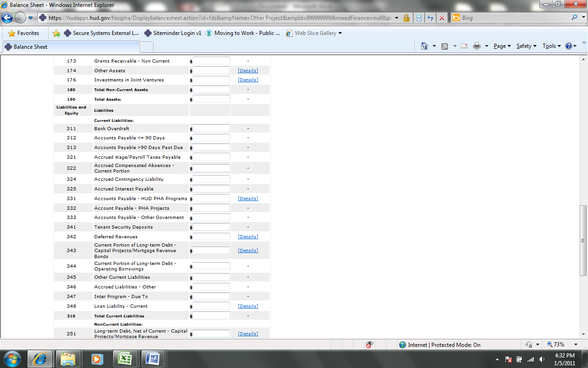Image resolution: width=588 pixels, height=368 pixels.
Task: Click the 73% zoom level button
Action: (555, 345)
